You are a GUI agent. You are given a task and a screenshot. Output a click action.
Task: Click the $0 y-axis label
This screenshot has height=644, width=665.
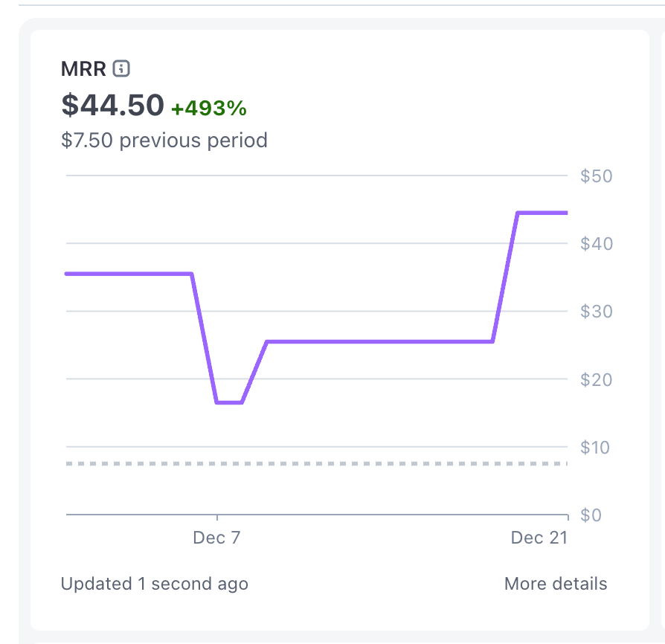pos(591,515)
